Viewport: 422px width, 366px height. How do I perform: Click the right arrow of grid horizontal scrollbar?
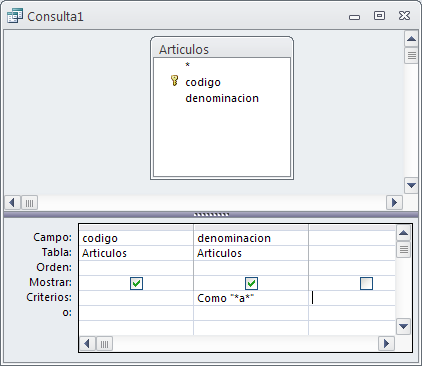[x=387, y=344]
